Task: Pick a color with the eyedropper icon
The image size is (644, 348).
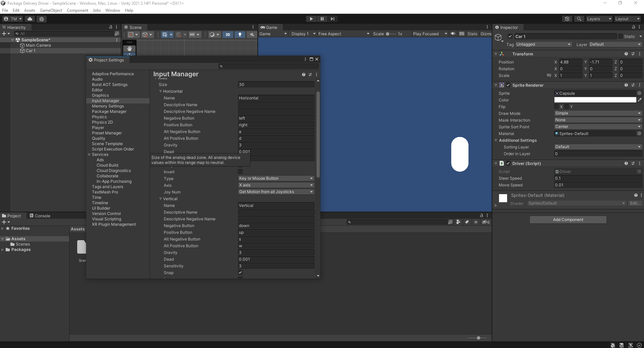Action: (x=640, y=100)
